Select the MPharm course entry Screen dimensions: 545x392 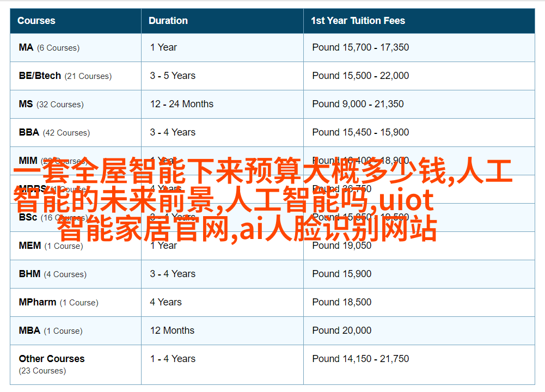38,302
